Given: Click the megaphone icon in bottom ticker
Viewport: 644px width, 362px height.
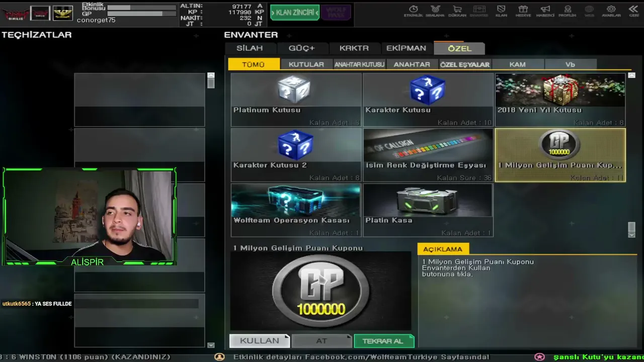Looking at the screenshot, I should click(219, 356).
